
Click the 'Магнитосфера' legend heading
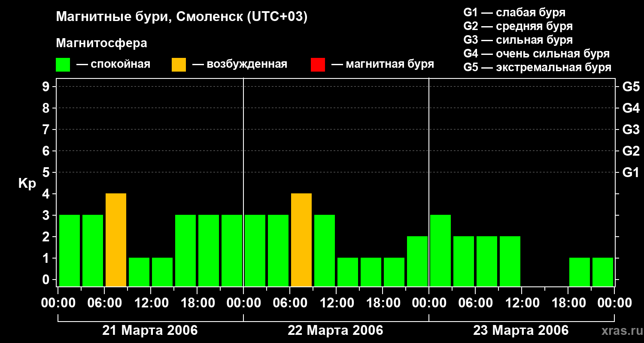(102, 43)
